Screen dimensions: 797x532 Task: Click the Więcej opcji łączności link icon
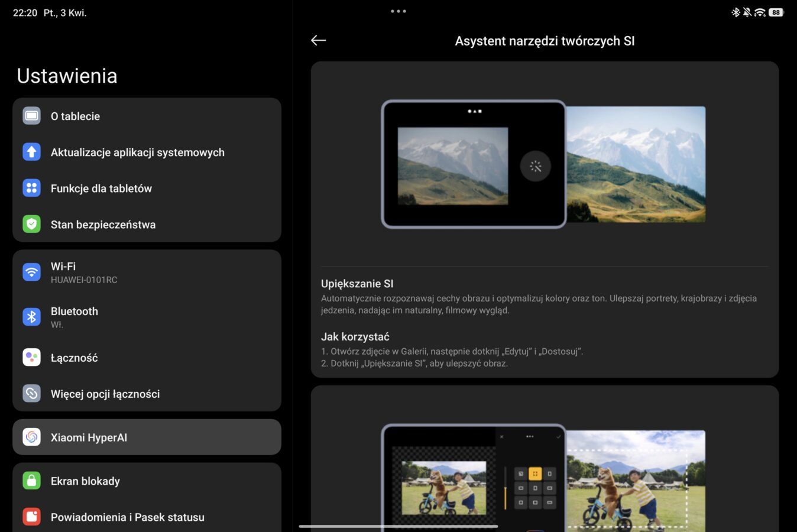click(32, 394)
